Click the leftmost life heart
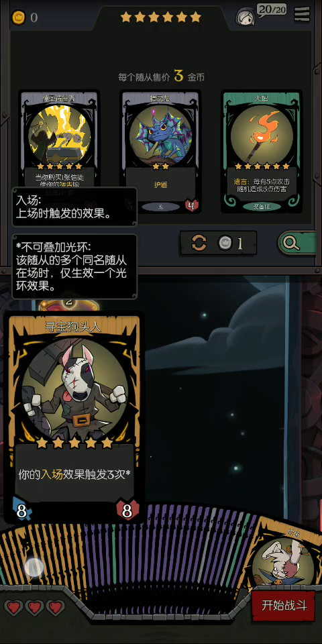Viewport: 322px width, 644px height. click(13, 608)
